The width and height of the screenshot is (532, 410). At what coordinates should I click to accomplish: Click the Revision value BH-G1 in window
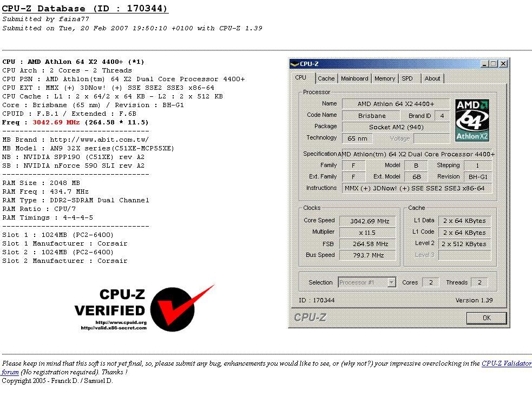[478, 177]
